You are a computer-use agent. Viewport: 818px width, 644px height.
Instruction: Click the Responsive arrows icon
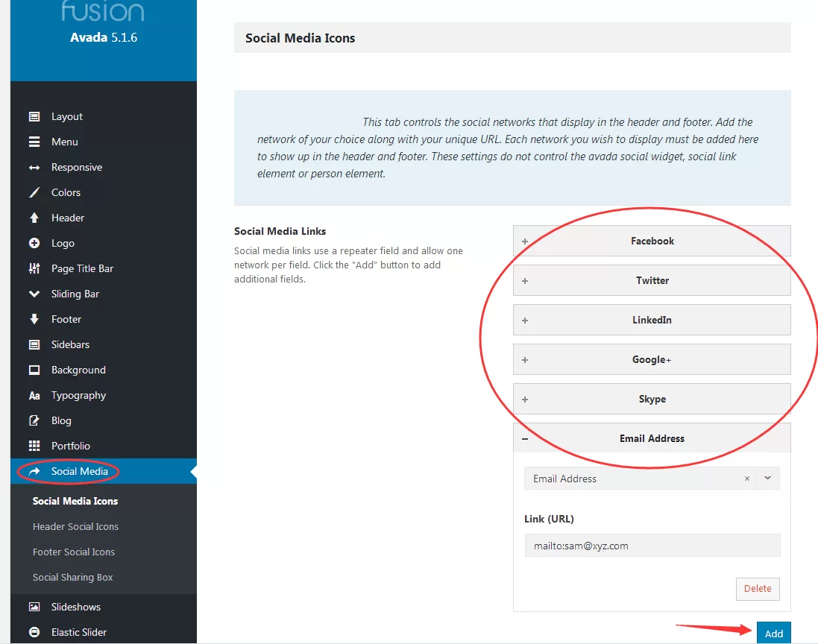[34, 168]
